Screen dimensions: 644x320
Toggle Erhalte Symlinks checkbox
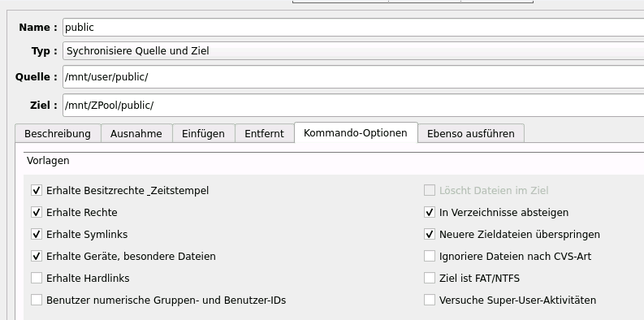[x=37, y=234]
